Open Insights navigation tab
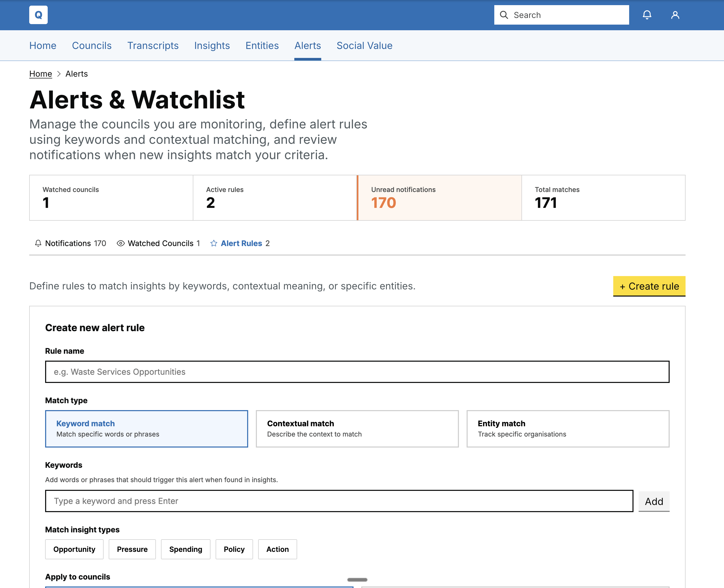The image size is (724, 588). (x=212, y=45)
